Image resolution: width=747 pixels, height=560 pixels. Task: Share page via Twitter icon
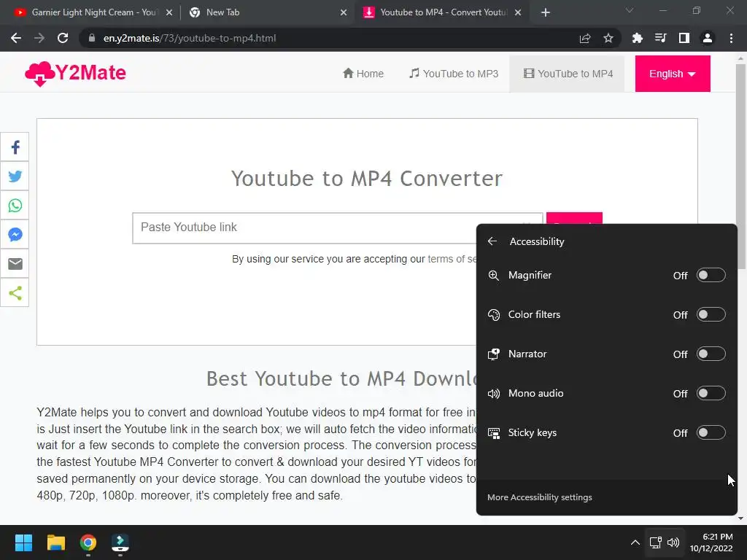(15, 176)
